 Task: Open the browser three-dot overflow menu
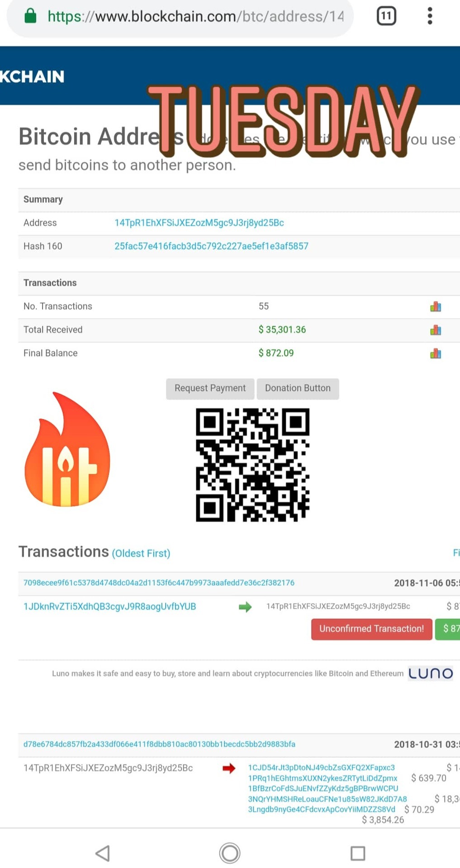[430, 16]
